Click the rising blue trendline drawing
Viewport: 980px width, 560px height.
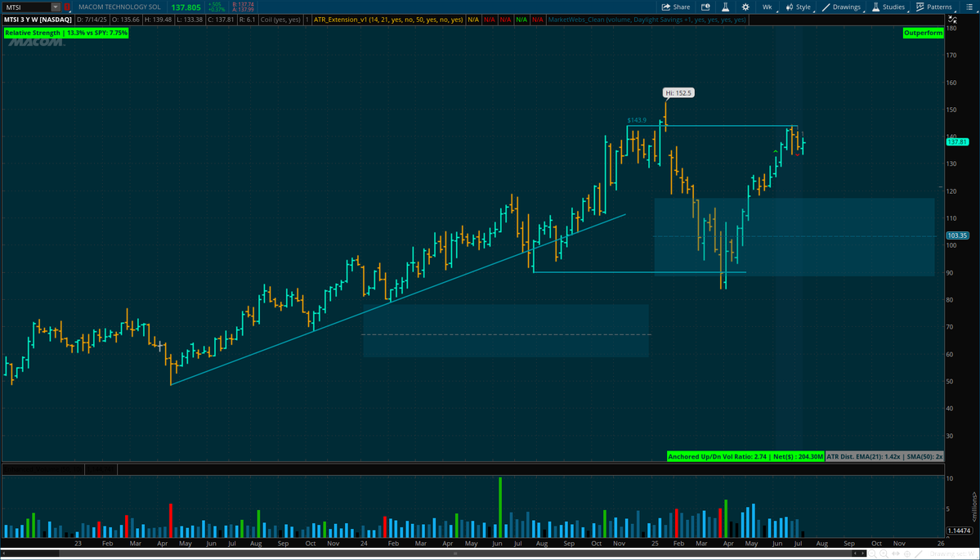pos(398,299)
